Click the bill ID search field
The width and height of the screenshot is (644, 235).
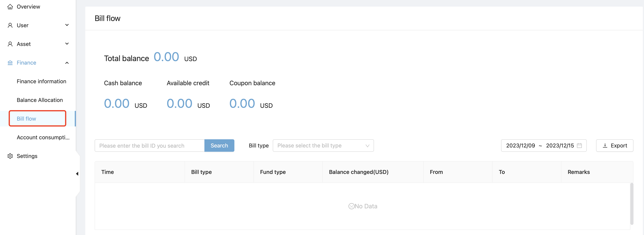click(150, 146)
